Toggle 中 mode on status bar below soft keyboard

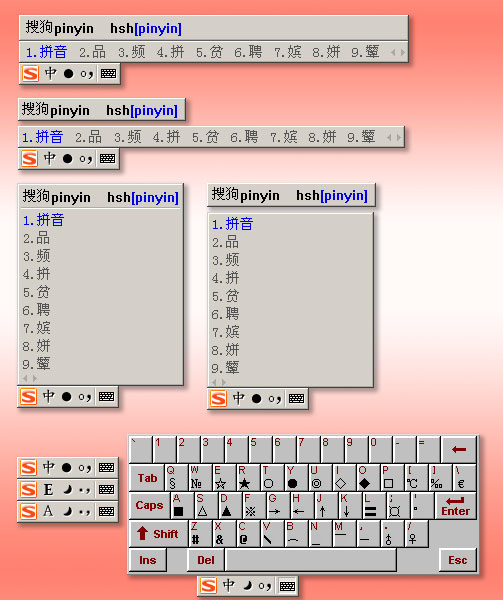pyautogui.click(x=229, y=585)
